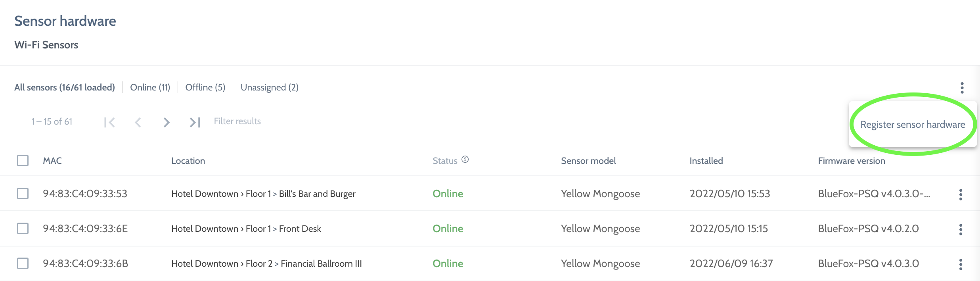
Task: Open the actions menu for sensor 94:83:C4:09:33:53
Action: [x=961, y=194]
